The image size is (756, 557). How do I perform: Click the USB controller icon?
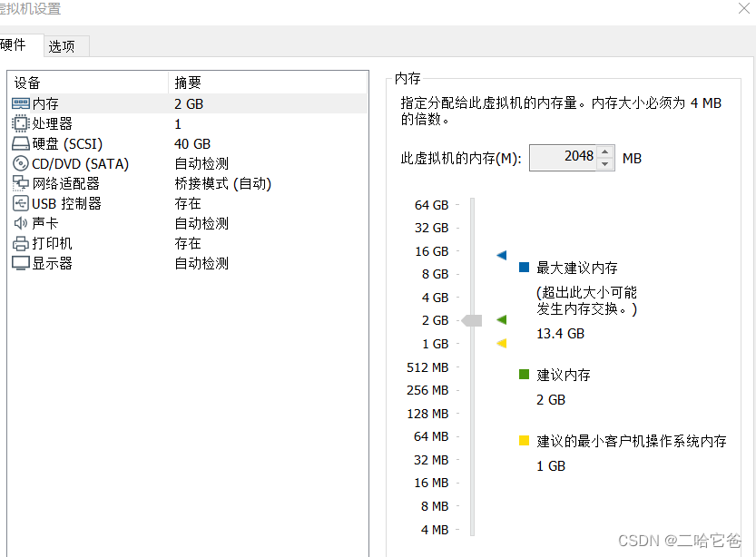pyautogui.click(x=21, y=203)
